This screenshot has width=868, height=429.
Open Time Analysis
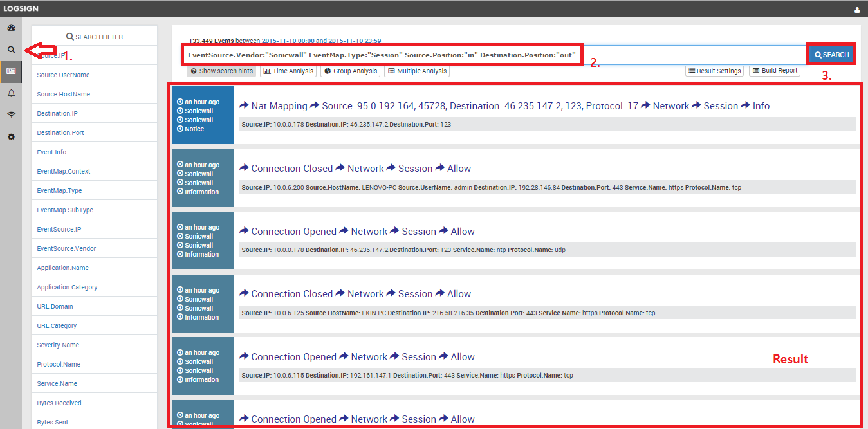coord(288,71)
